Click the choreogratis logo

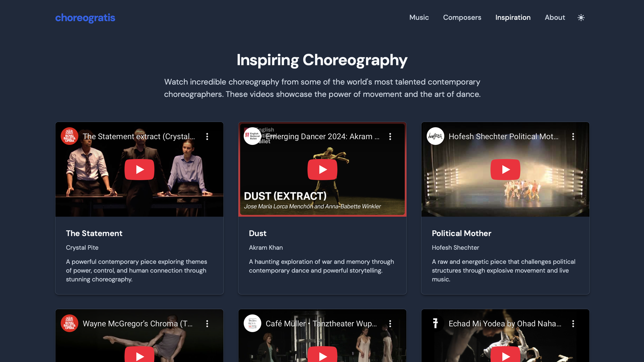pyautogui.click(x=85, y=18)
